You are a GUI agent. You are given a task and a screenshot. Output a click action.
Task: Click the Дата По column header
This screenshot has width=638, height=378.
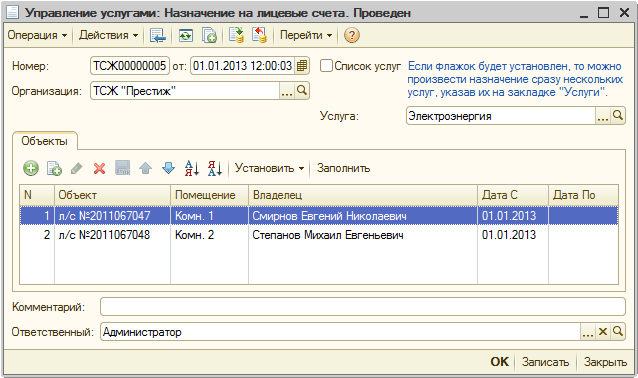(x=583, y=195)
